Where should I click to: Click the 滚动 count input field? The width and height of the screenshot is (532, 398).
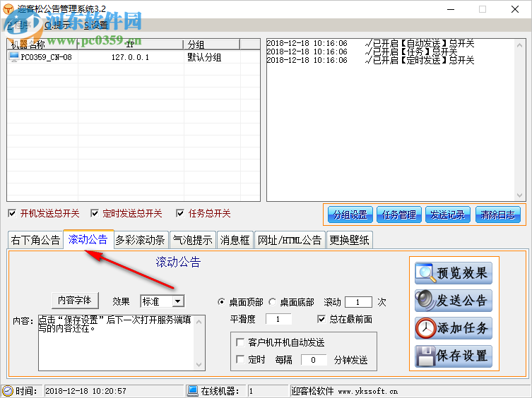(x=358, y=302)
